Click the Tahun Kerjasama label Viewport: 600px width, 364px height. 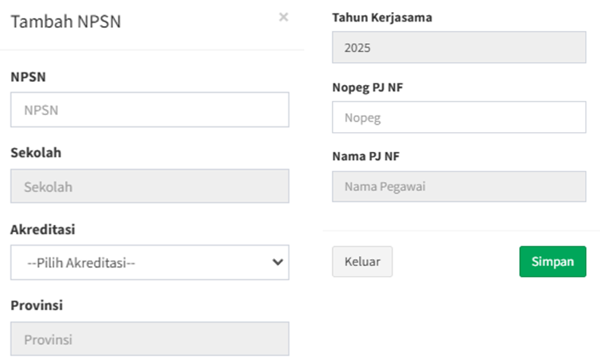click(382, 17)
